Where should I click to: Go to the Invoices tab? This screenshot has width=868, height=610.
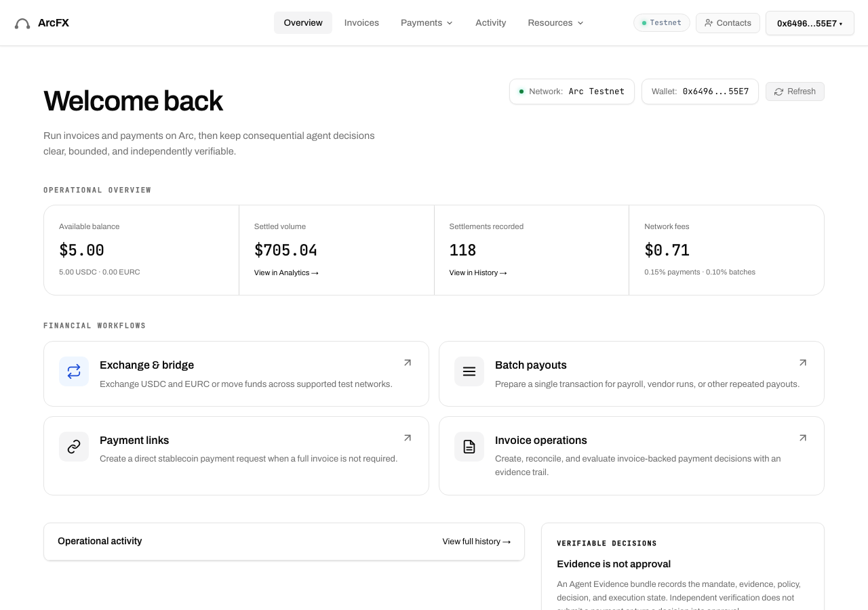coord(361,22)
